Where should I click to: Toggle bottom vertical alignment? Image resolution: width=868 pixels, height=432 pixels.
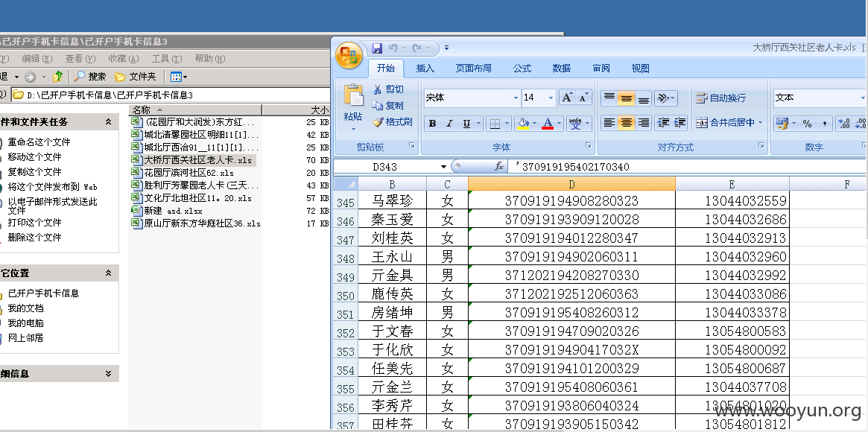pyautogui.click(x=643, y=98)
